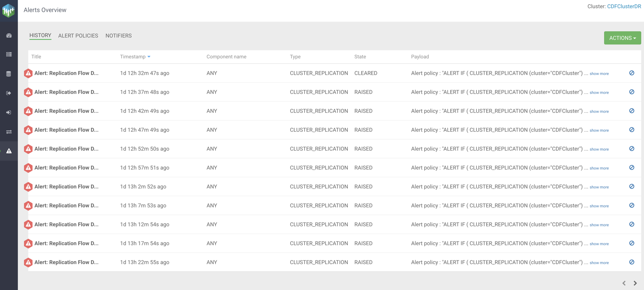Image resolution: width=644 pixels, height=290 pixels.
Task: Go to the next page of alerts
Action: click(635, 283)
